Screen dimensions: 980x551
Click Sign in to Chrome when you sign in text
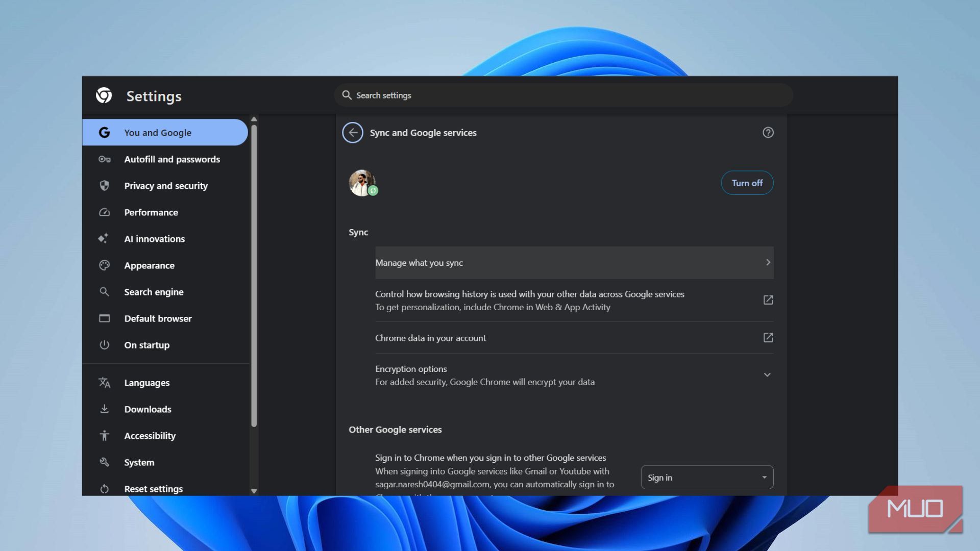(x=491, y=458)
